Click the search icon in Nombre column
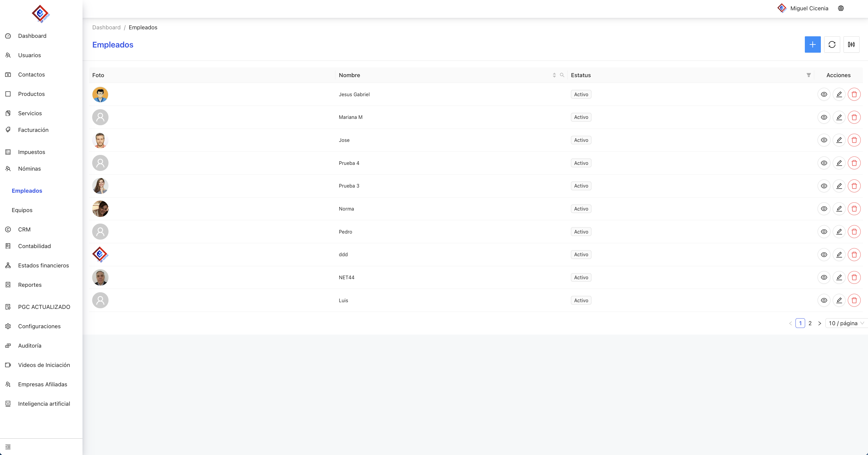Viewport: 868px width, 455px height. point(562,75)
